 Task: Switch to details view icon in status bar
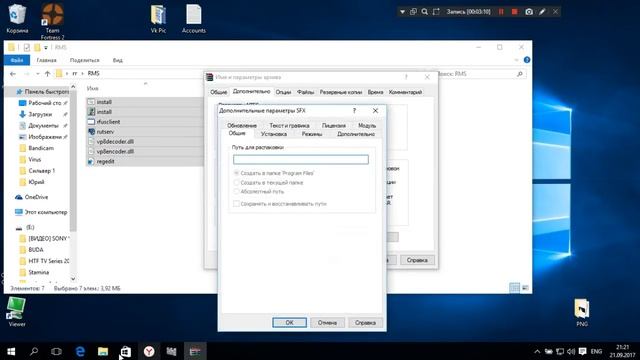(x=514, y=288)
